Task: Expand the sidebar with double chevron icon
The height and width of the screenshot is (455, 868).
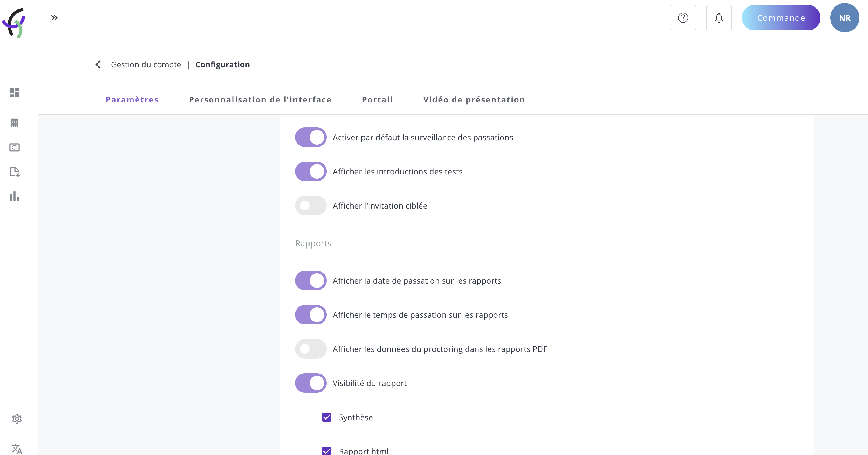Action: [54, 17]
